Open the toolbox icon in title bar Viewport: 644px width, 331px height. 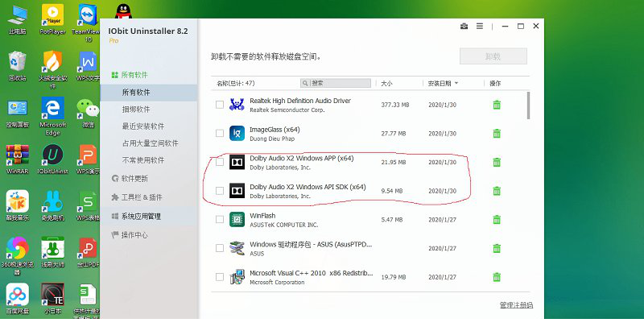tap(464, 26)
